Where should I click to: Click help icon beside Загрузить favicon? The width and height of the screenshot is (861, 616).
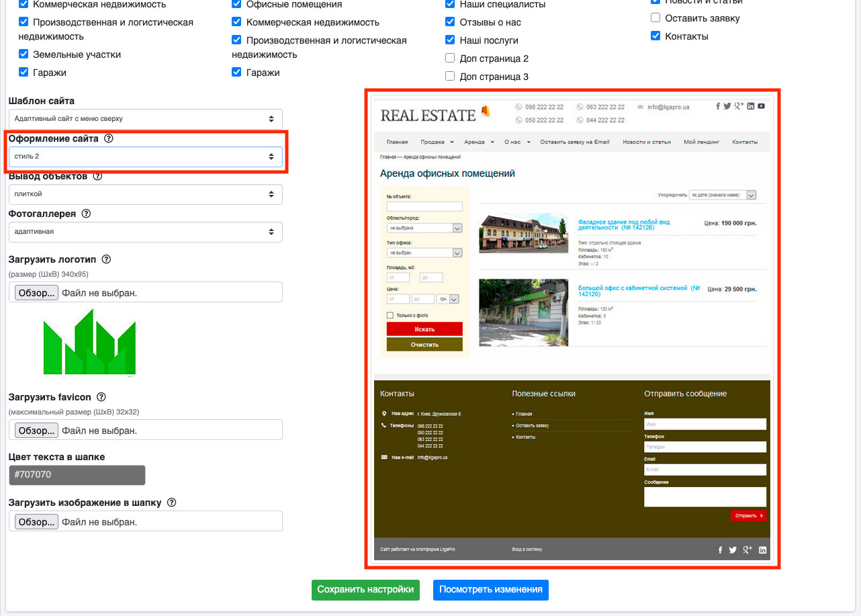click(x=101, y=397)
